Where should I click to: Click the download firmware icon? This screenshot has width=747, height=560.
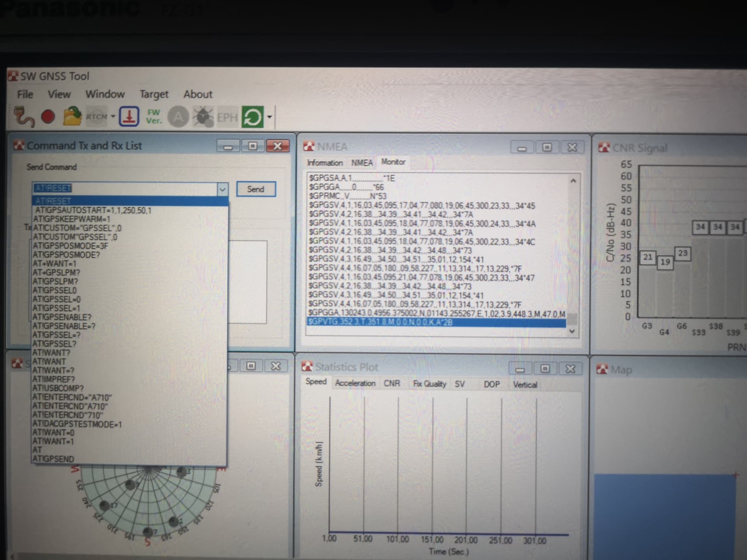click(129, 116)
